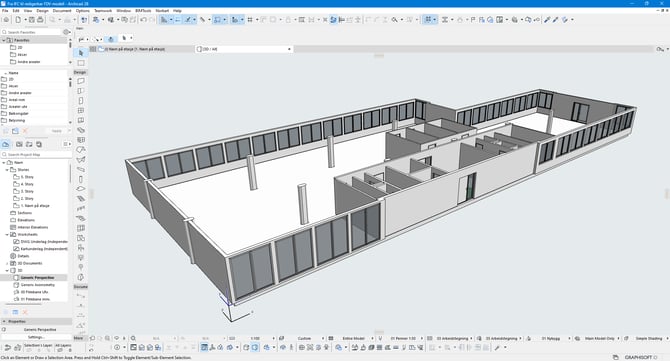Expand the 3D Documents tree node

pos(7,263)
